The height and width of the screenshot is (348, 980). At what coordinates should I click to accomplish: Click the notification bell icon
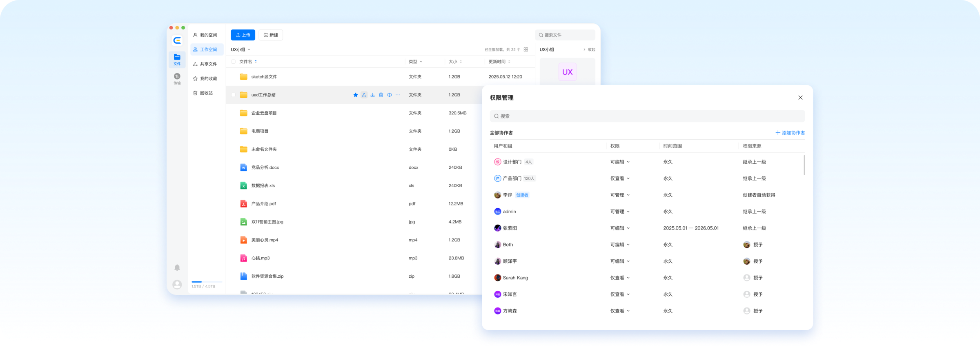click(177, 268)
